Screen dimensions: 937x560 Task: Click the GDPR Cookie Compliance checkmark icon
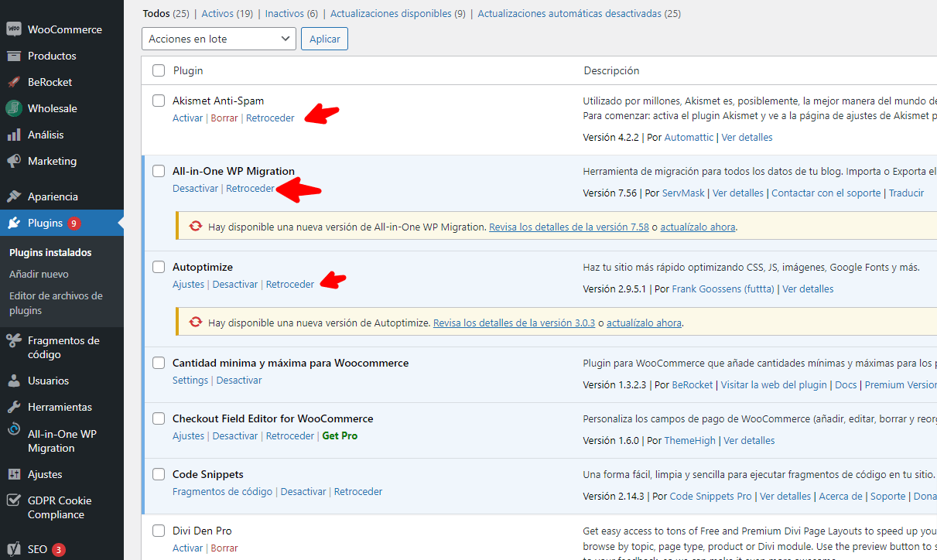tap(14, 500)
